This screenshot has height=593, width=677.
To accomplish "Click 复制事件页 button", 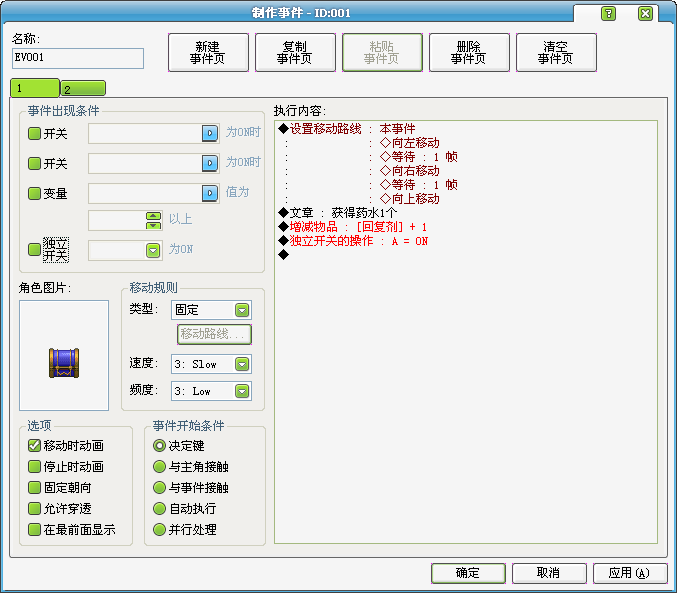I will (x=295, y=52).
